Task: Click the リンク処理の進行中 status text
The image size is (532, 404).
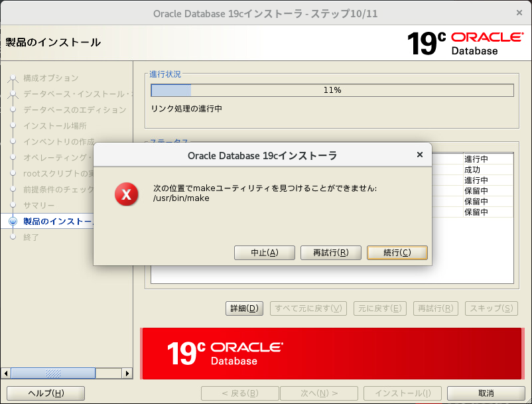Action: [x=186, y=109]
